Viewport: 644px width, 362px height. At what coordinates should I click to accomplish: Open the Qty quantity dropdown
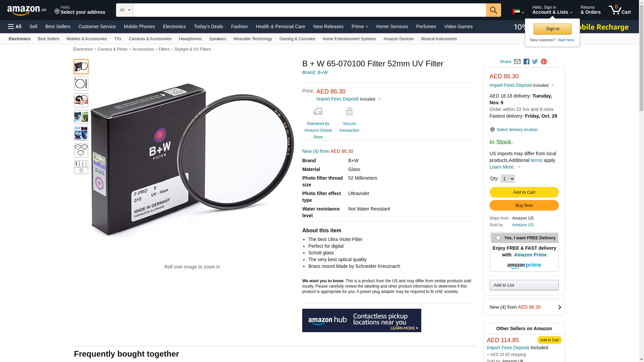pyautogui.click(x=507, y=179)
